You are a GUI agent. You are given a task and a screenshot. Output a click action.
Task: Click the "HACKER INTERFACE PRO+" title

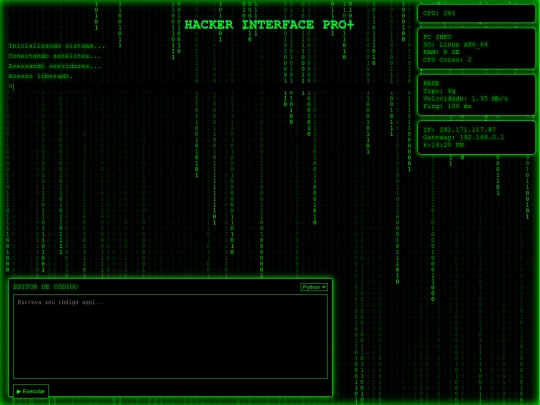[269, 25]
